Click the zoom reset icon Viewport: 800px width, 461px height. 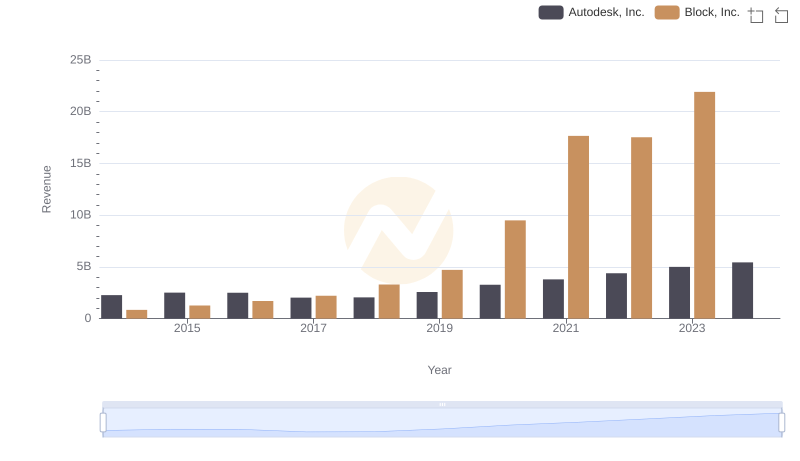[781, 15]
